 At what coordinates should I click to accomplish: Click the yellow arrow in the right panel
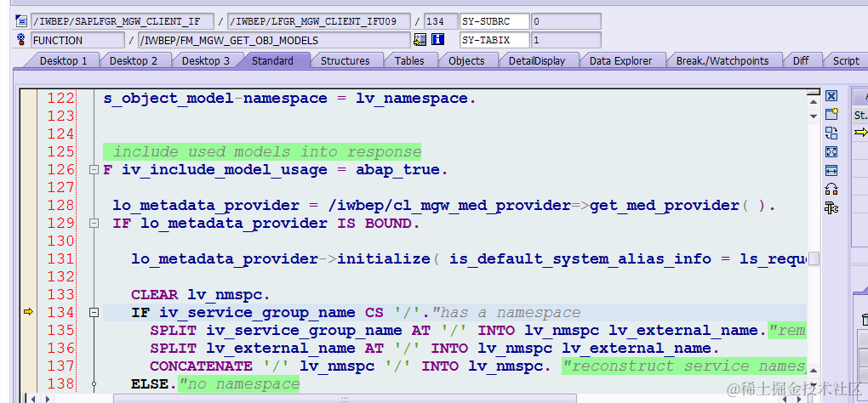[860, 132]
